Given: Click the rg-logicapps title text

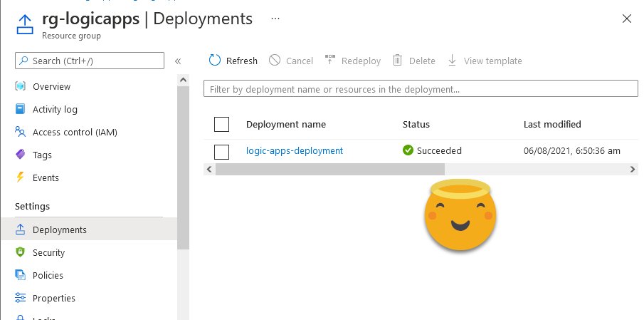Looking at the screenshot, I should pos(90,19).
